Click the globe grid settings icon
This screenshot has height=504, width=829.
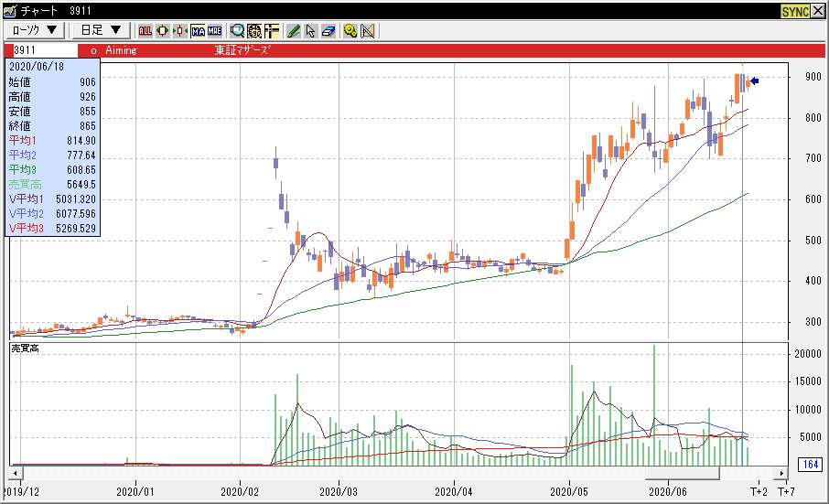254,30
